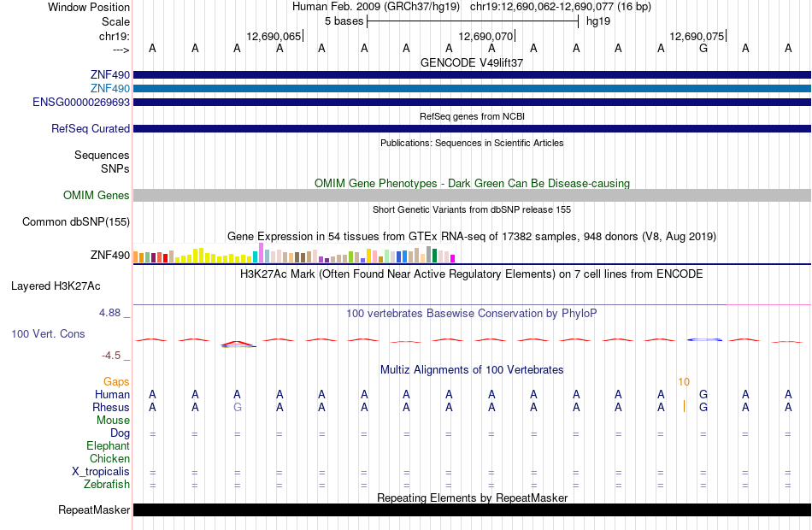The image size is (812, 530).
Task: Click the black RepeatMasker bar
Action: point(472,509)
